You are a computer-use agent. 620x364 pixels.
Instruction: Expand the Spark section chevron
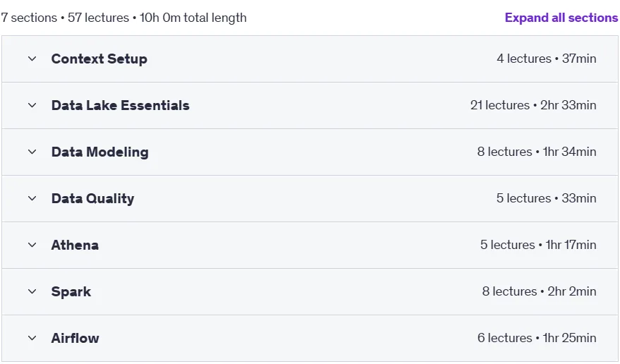click(x=32, y=291)
